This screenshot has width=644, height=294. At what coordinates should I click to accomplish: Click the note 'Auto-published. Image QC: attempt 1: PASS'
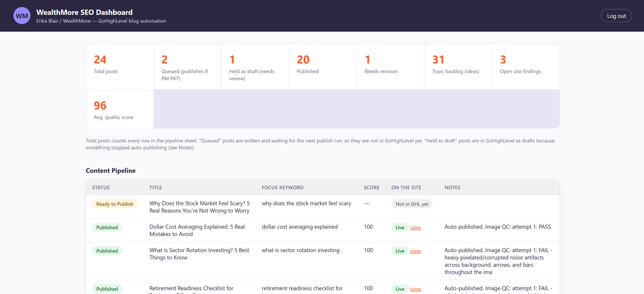pyautogui.click(x=497, y=227)
